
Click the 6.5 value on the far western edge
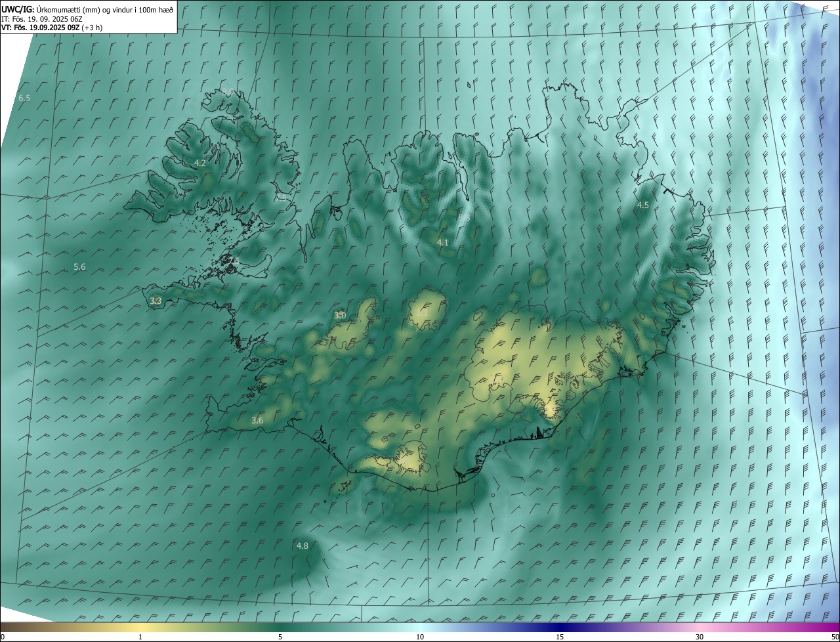(x=24, y=98)
